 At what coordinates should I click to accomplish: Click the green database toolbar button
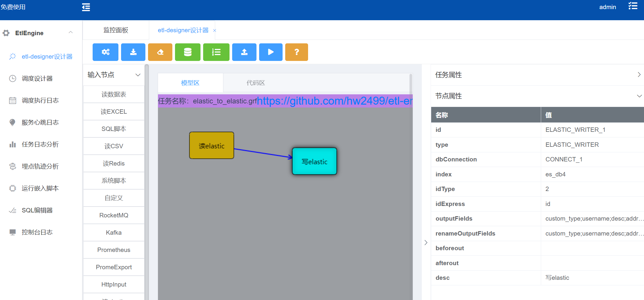188,52
